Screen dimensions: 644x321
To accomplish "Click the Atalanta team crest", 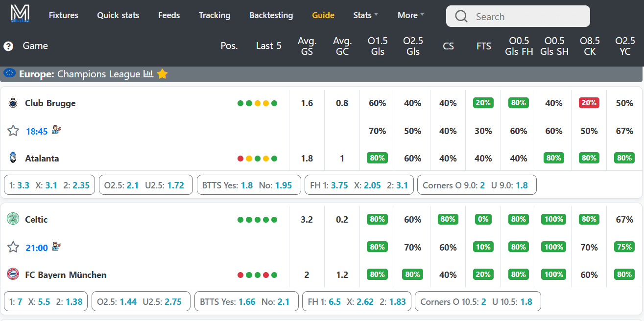I will coord(13,158).
